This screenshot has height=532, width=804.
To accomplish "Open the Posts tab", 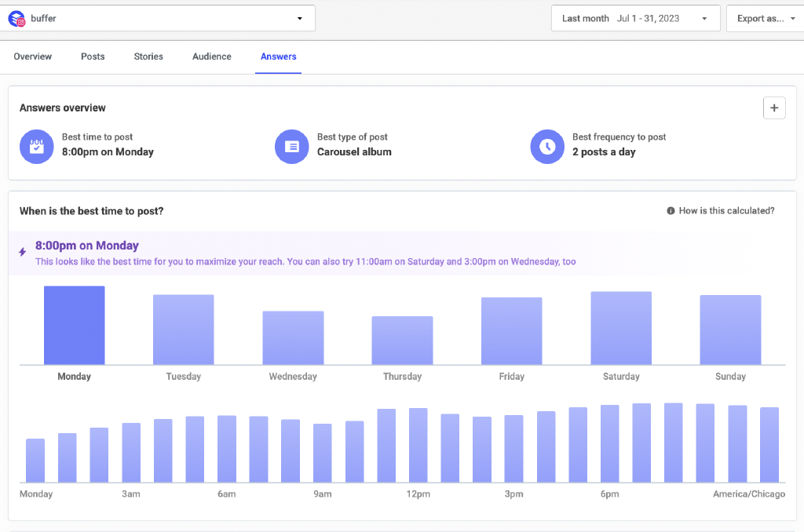I will [93, 56].
